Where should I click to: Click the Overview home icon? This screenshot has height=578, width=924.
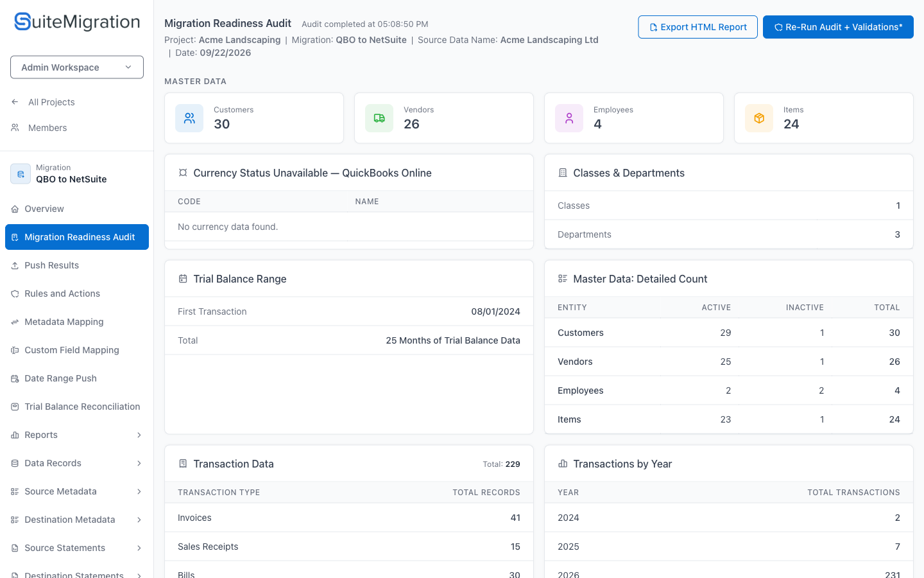click(15, 209)
